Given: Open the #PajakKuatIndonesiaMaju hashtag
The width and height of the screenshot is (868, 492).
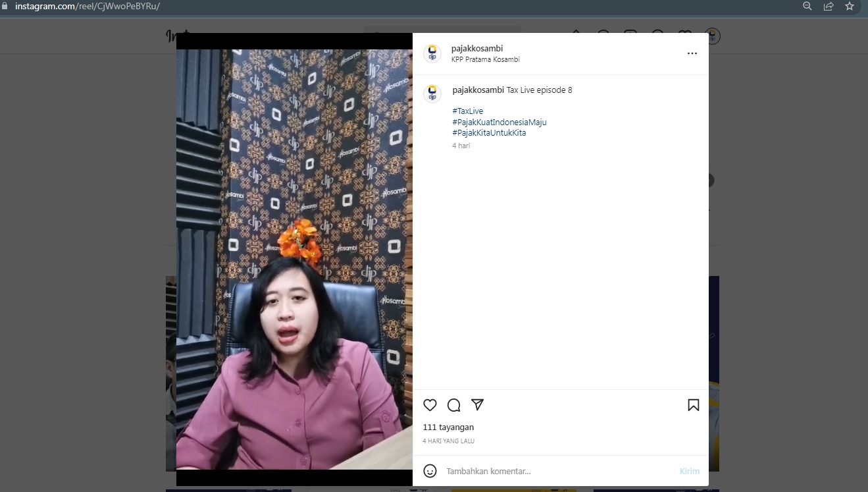Looking at the screenshot, I should [499, 122].
